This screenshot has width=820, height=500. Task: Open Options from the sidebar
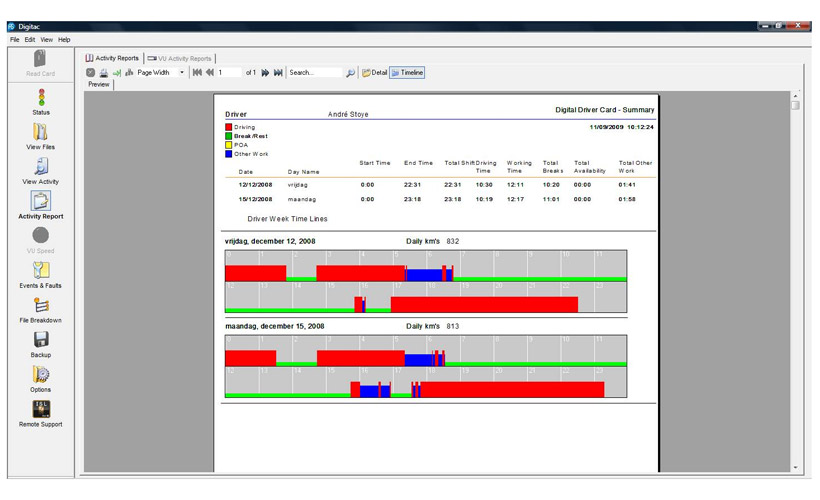tap(41, 375)
